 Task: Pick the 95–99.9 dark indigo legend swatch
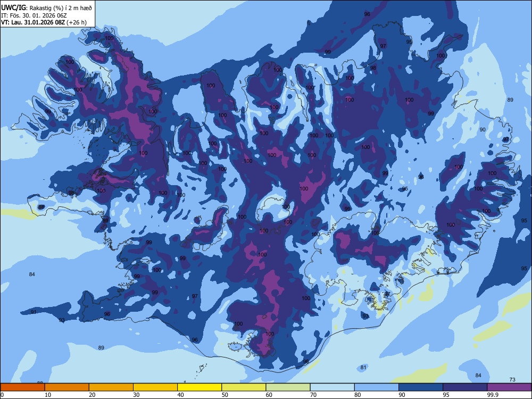click(465, 387)
